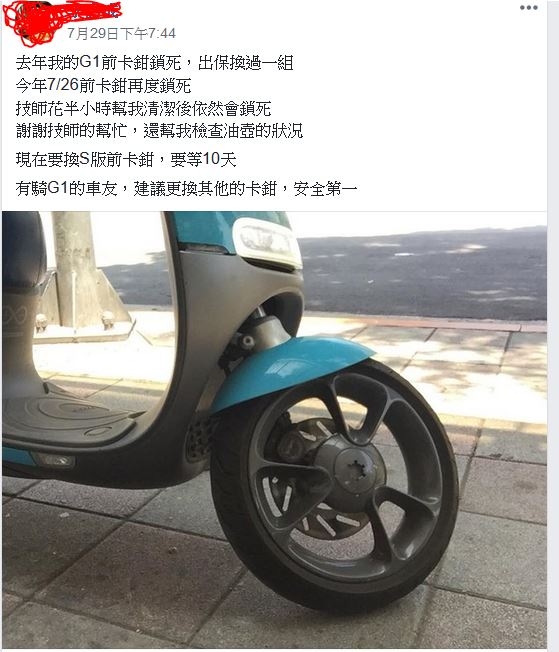Viewport: 559px width, 652px height.
Task: Click the side reflector light under the footboard
Action: click(x=53, y=460)
